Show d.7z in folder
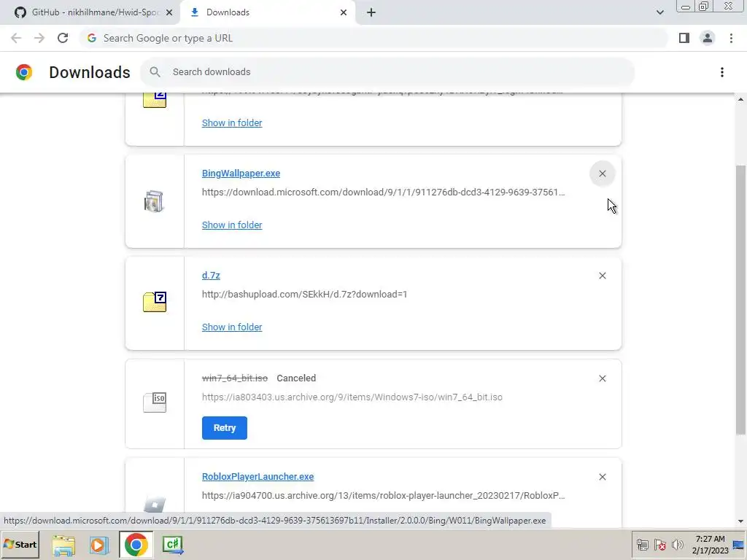 click(x=232, y=327)
